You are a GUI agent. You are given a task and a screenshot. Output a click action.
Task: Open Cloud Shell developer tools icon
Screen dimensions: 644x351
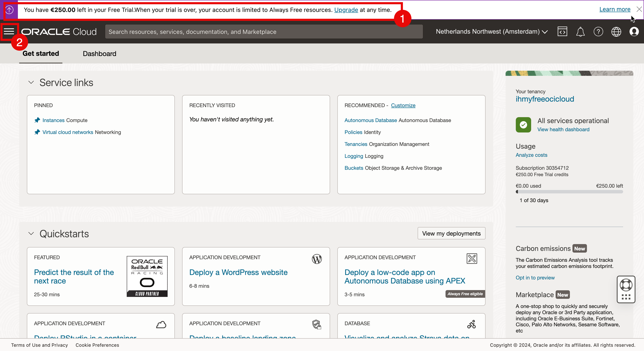562,32
